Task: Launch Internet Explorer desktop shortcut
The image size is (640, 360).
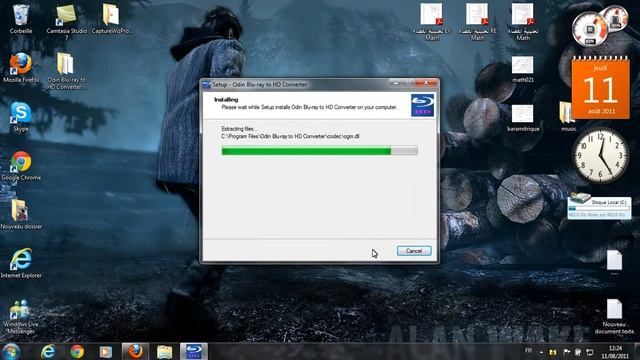Action: point(21,264)
